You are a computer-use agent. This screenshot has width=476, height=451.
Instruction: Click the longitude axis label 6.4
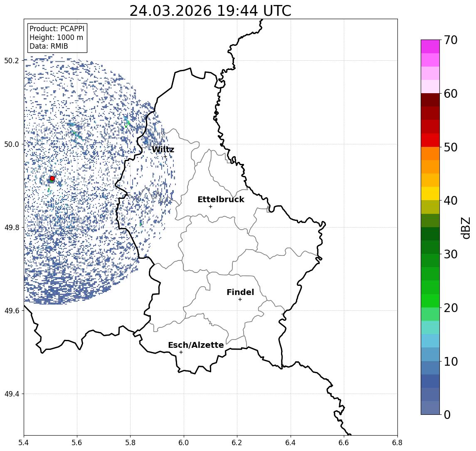pyautogui.click(x=291, y=443)
